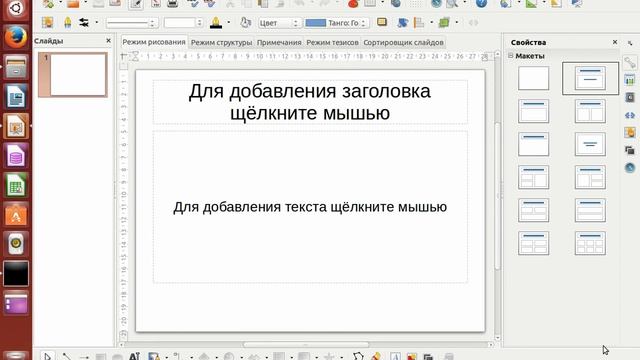Click placeholder 'Для добавления текста щёлкните мышью'
This screenshot has height=360, width=640.
310,207
